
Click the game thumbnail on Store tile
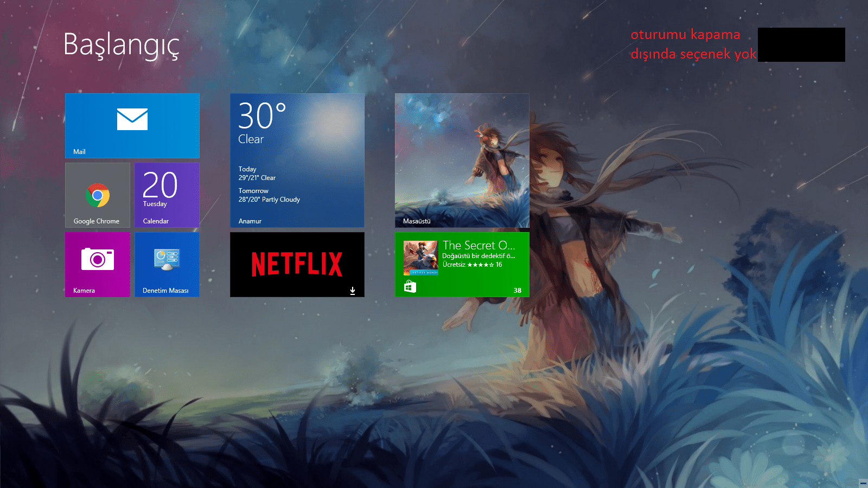tap(420, 258)
